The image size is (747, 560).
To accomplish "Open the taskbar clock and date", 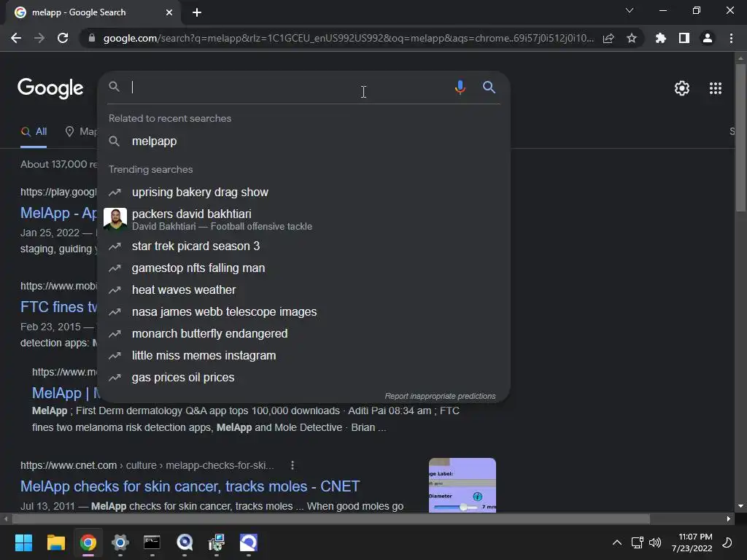I will [x=692, y=542].
